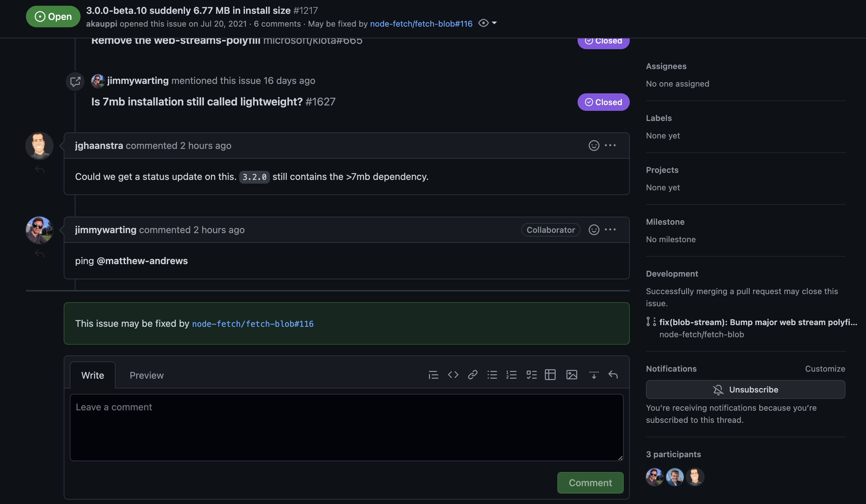The height and width of the screenshot is (504, 866).
Task: Add a bulleted list to the comment
Action: point(492,375)
